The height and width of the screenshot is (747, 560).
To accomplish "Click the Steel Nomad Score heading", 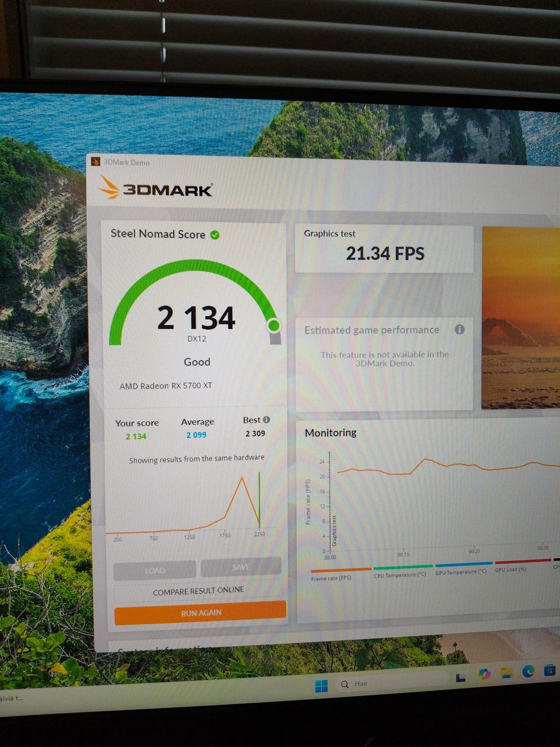I will pyautogui.click(x=158, y=233).
